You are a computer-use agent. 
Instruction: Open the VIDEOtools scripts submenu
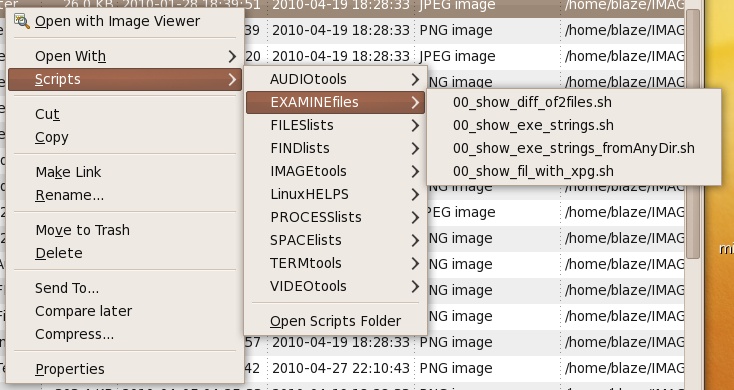[x=335, y=286]
